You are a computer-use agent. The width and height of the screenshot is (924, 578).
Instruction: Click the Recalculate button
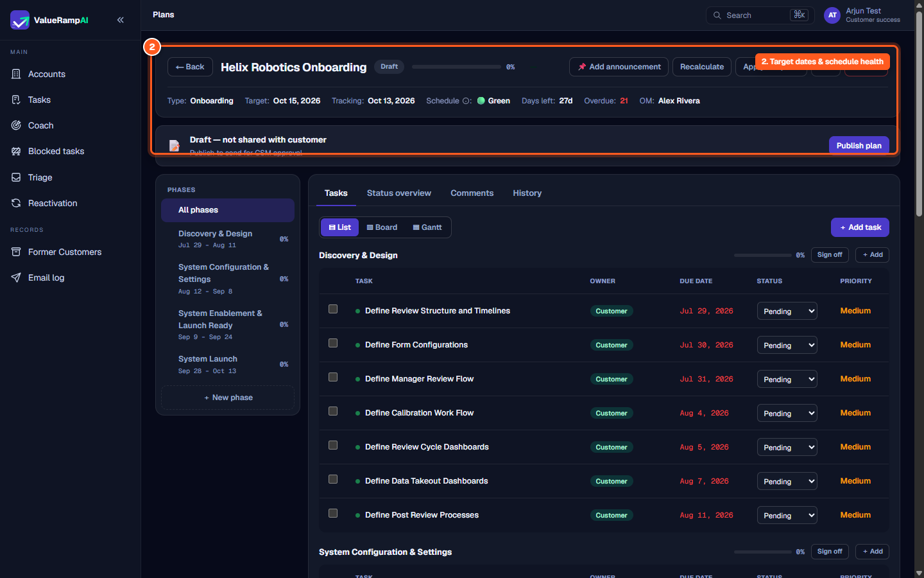click(701, 67)
